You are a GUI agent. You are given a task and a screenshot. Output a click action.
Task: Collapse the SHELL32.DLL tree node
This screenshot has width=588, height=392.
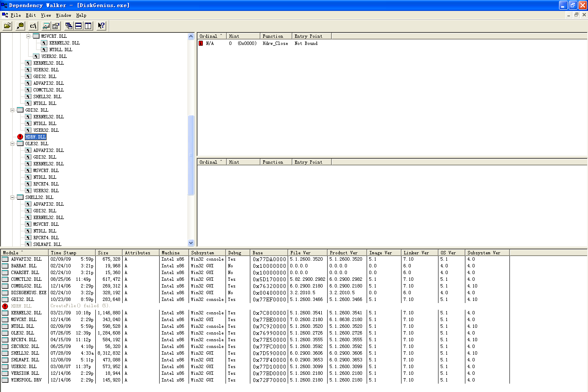13,197
